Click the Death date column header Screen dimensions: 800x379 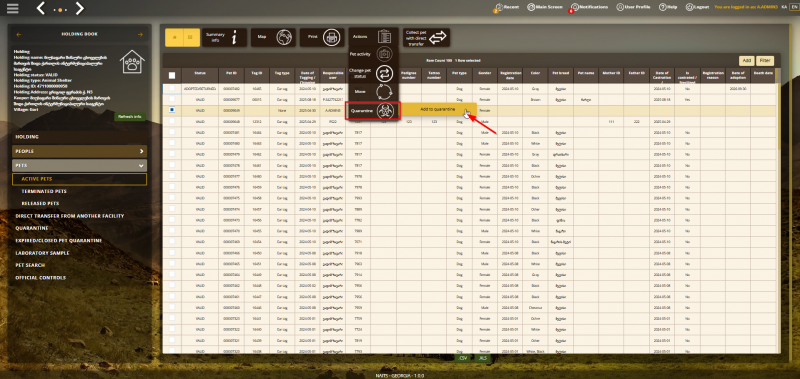click(x=763, y=75)
